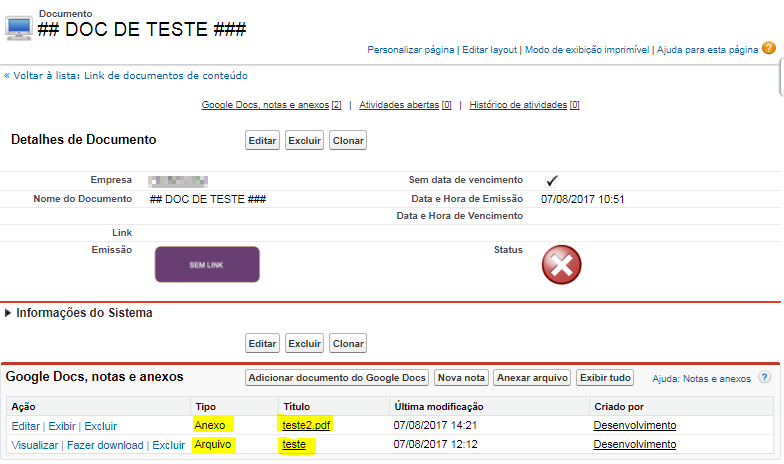Click the Tipo column header

click(206, 406)
